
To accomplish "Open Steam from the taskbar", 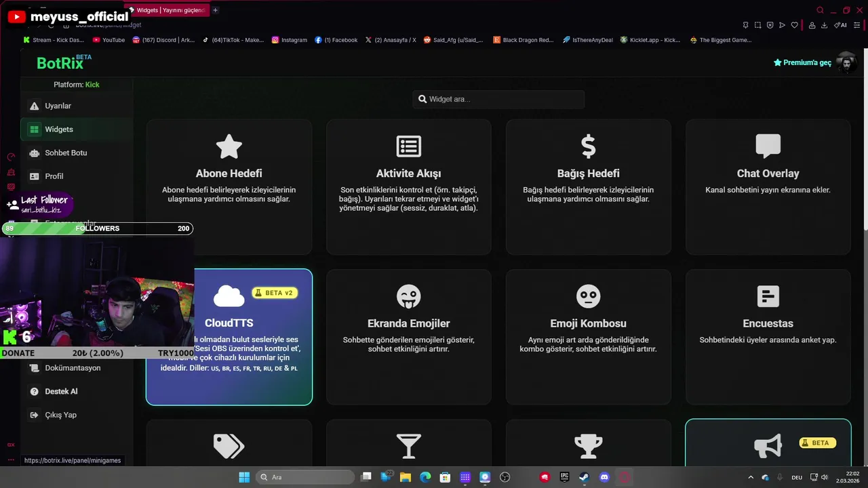I will [584, 477].
